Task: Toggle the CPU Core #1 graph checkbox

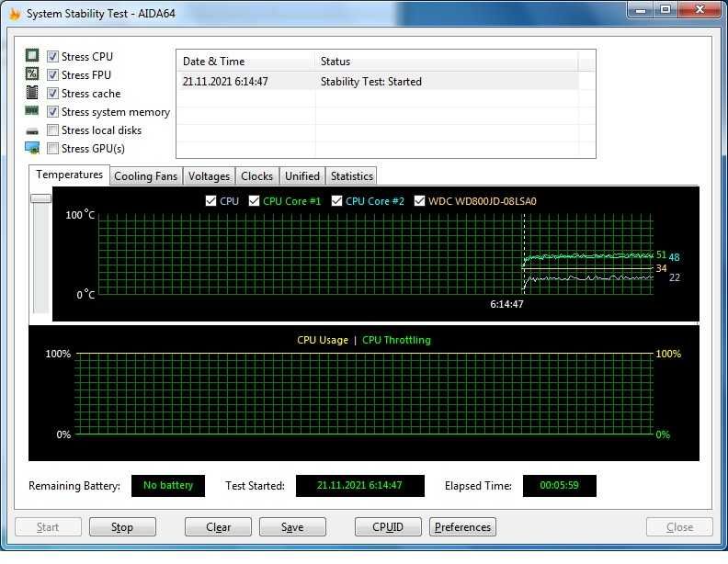Action: 254,201
